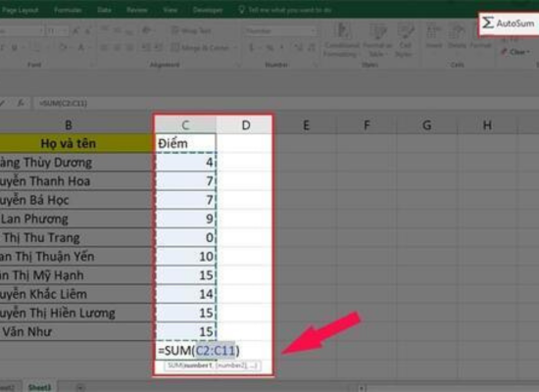Toggle Merge & Center

pos(200,47)
